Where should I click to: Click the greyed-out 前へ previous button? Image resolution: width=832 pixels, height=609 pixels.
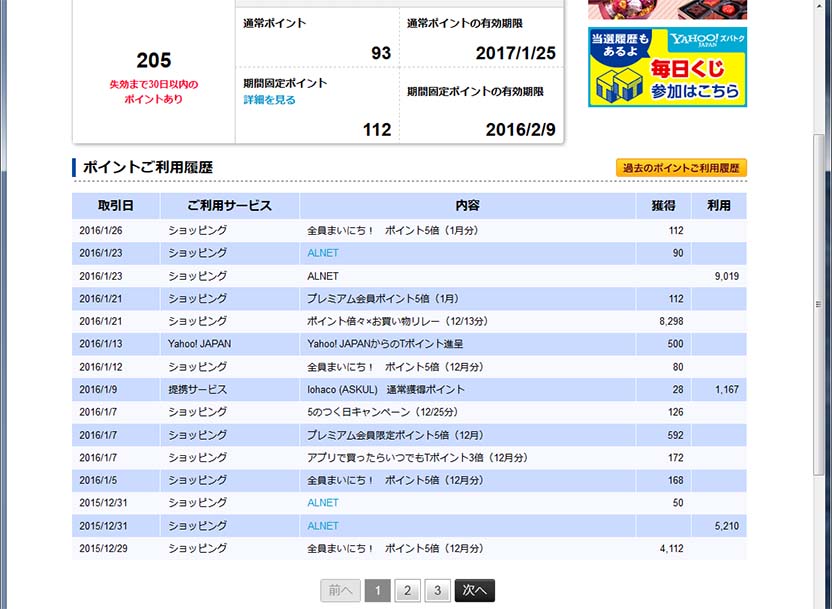(x=340, y=591)
